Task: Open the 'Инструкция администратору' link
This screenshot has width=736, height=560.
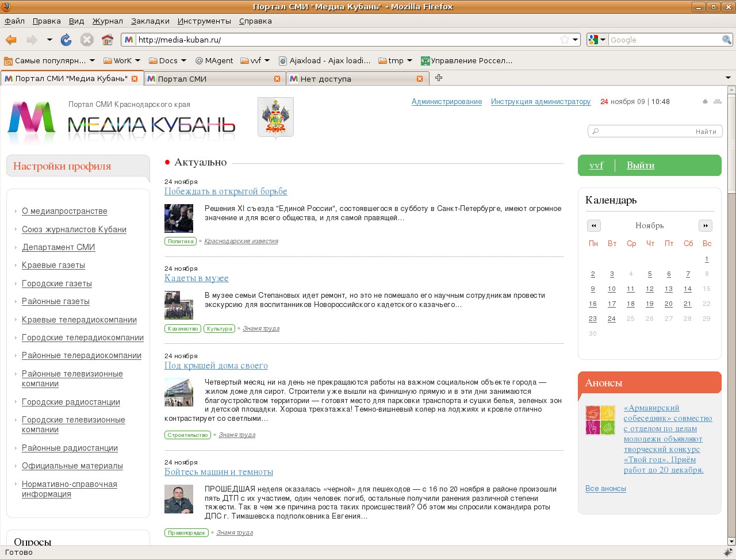Action: 540,102
